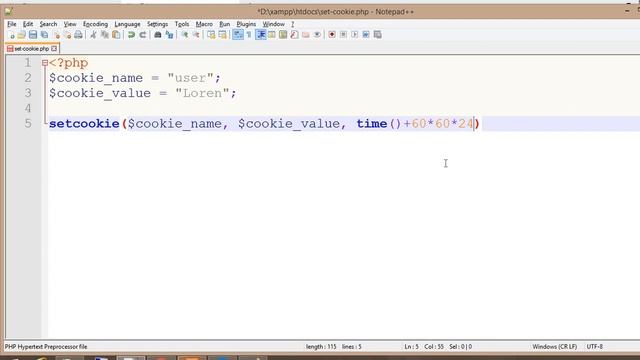Click the Close document toolbar icon
The image size is (640, 360).
pyautogui.click(x=56, y=35)
